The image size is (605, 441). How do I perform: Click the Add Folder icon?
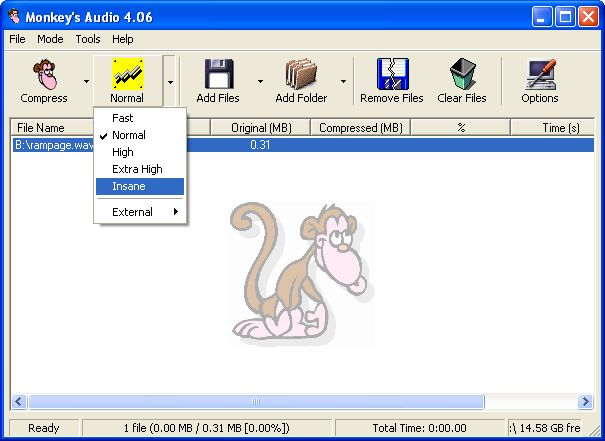point(301,74)
